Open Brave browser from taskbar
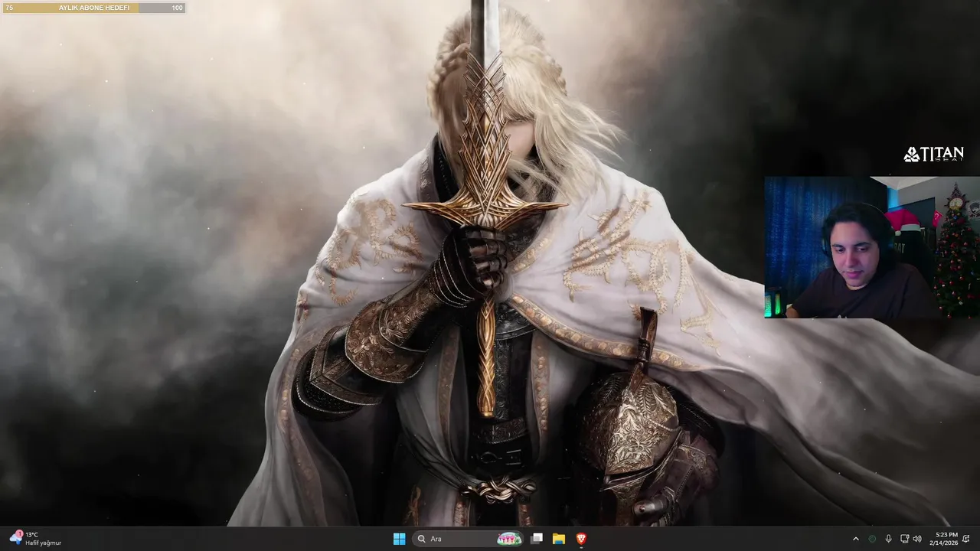Viewport: 980px width, 551px height. tap(581, 539)
